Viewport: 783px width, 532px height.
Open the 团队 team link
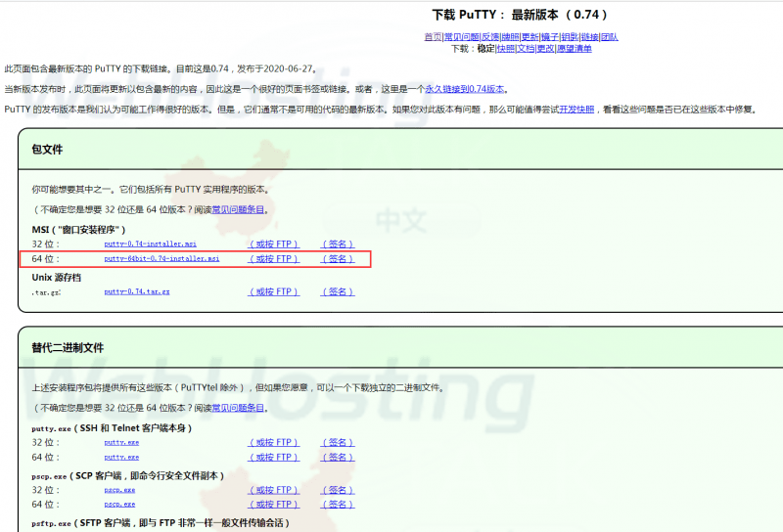(609, 37)
